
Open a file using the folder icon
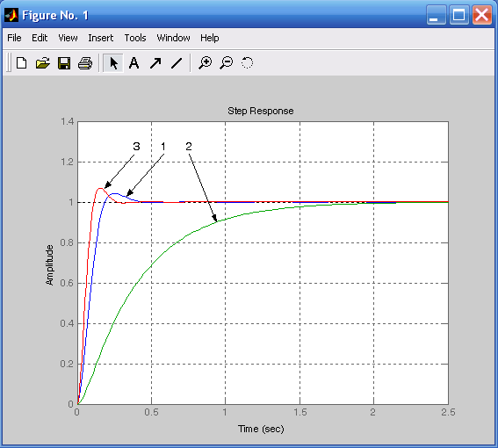coord(42,63)
